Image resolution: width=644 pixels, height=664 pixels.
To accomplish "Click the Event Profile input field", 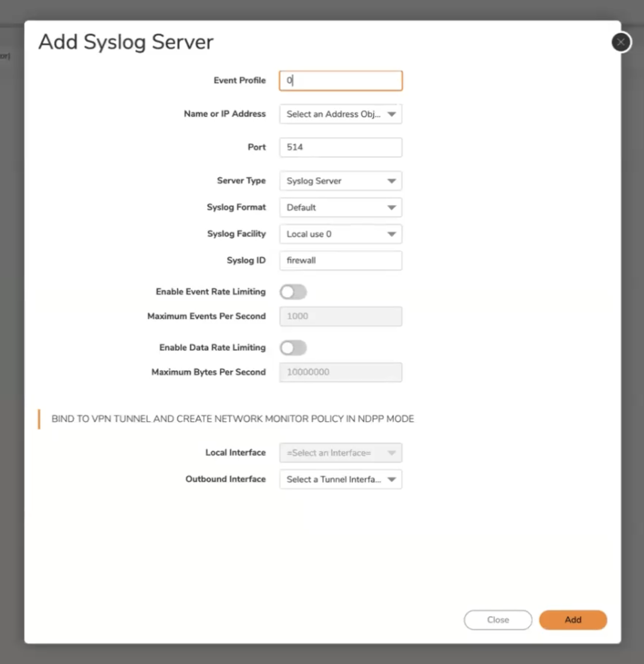I will [x=340, y=80].
